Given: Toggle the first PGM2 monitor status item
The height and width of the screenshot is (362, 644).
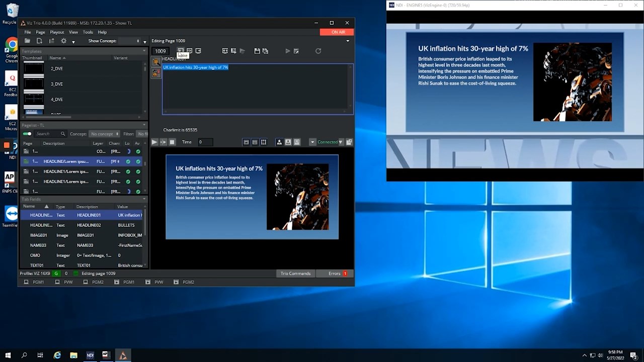Looking at the screenshot, I should (94, 282).
